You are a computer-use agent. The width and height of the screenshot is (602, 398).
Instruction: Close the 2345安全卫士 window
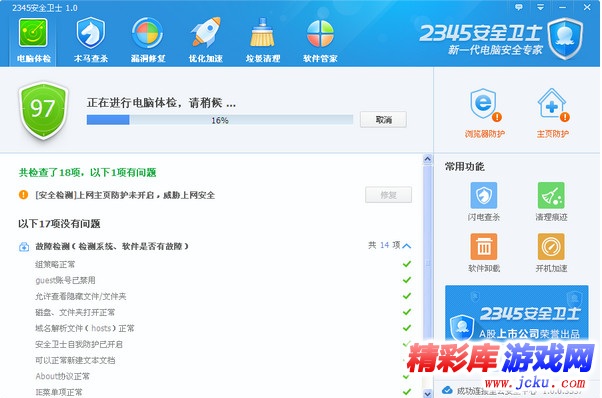coord(587,7)
